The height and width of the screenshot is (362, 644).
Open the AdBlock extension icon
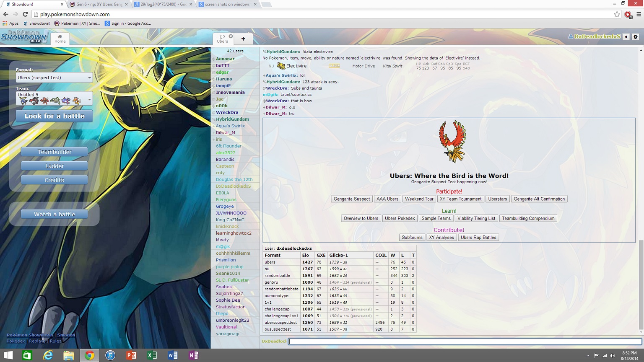pyautogui.click(x=628, y=14)
